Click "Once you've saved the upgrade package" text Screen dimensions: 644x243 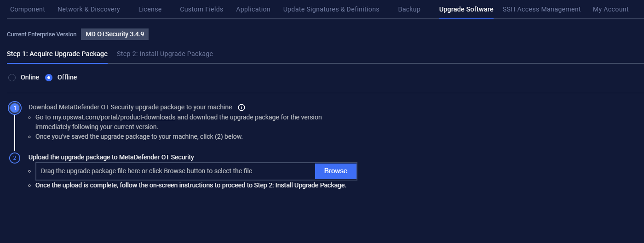(139, 136)
